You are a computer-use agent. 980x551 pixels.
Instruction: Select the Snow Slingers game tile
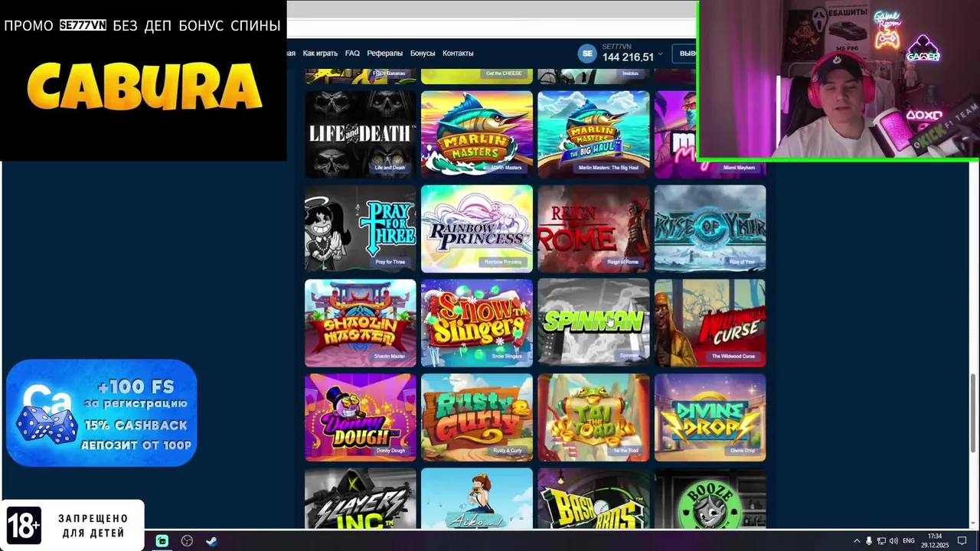[x=477, y=323]
